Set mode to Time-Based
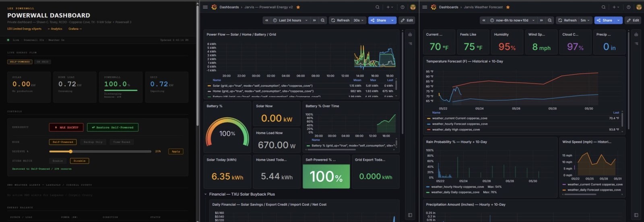The height and width of the screenshot is (222, 644). coord(122,142)
